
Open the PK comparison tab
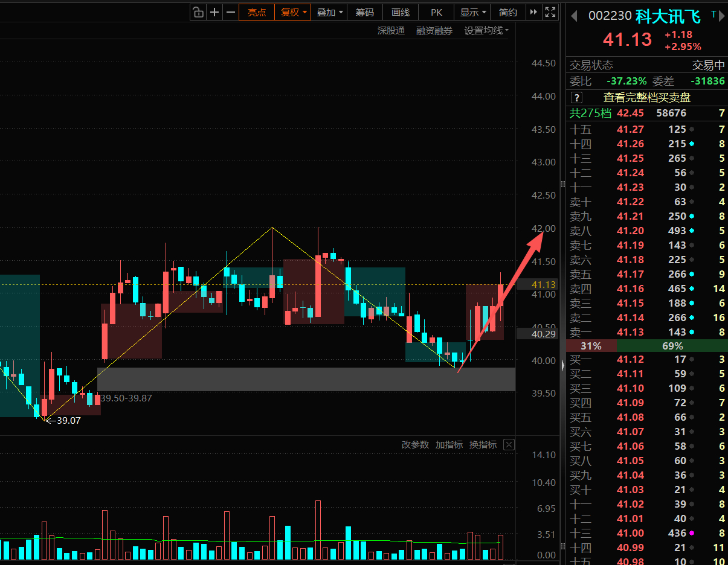coord(436,12)
